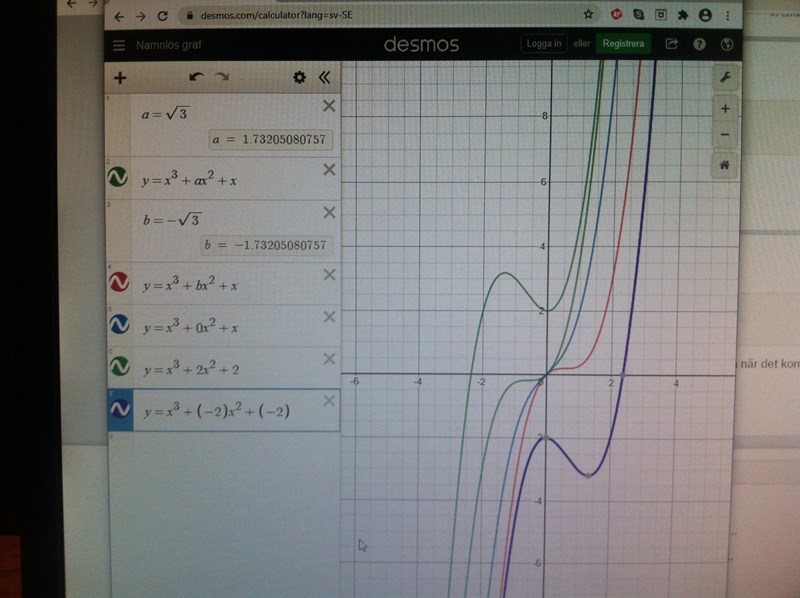Click the green Registrera button
Screen dimensions: 800x598
coord(623,44)
